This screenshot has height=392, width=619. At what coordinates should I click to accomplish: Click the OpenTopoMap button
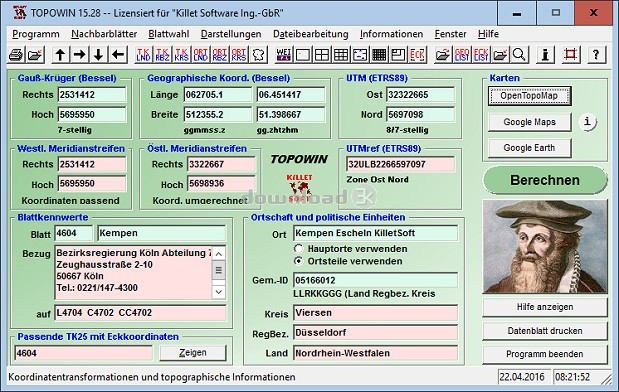pos(529,96)
